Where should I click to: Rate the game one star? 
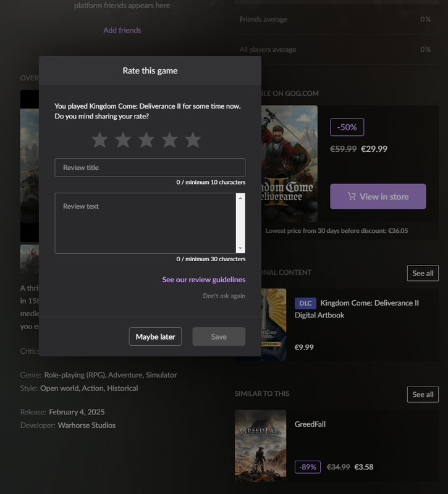pyautogui.click(x=100, y=140)
